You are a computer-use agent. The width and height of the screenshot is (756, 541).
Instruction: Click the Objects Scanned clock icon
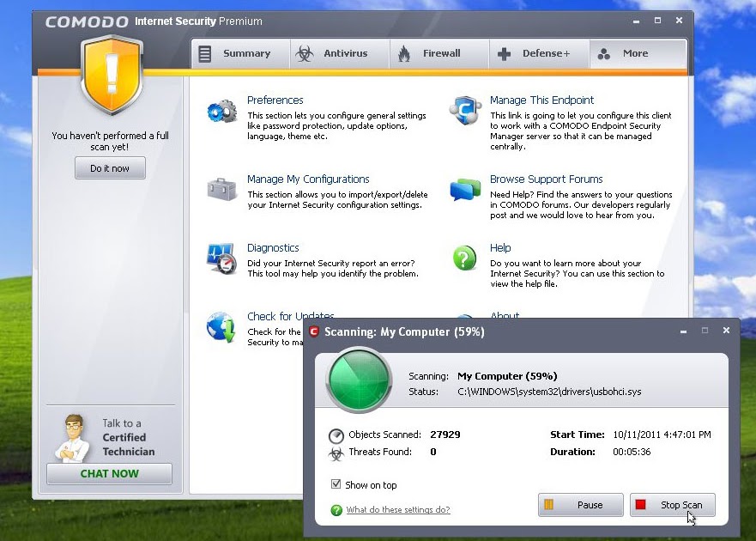(x=336, y=435)
